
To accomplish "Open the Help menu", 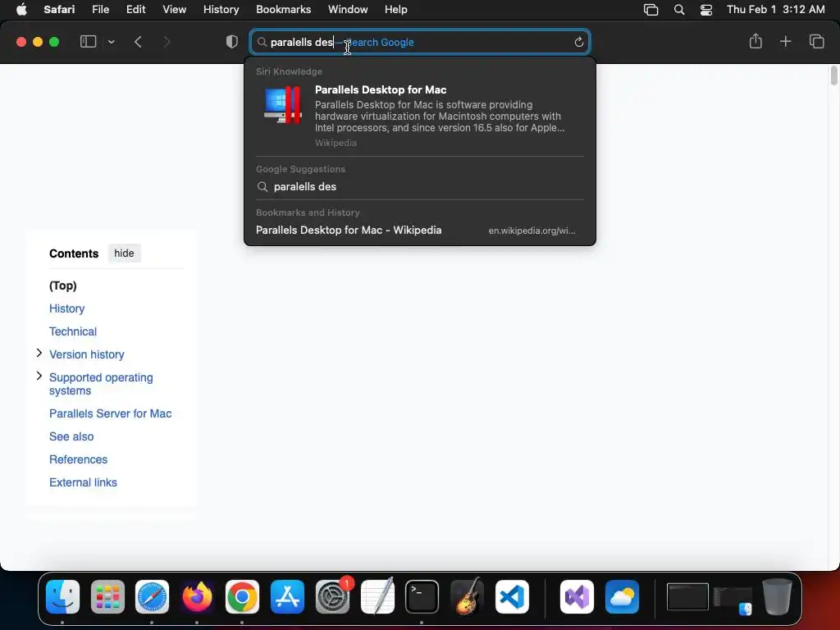I will pos(396,9).
